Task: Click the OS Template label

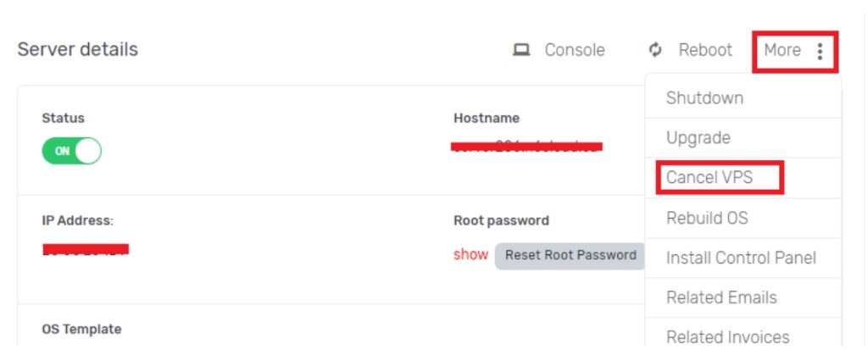Action: pos(81,329)
